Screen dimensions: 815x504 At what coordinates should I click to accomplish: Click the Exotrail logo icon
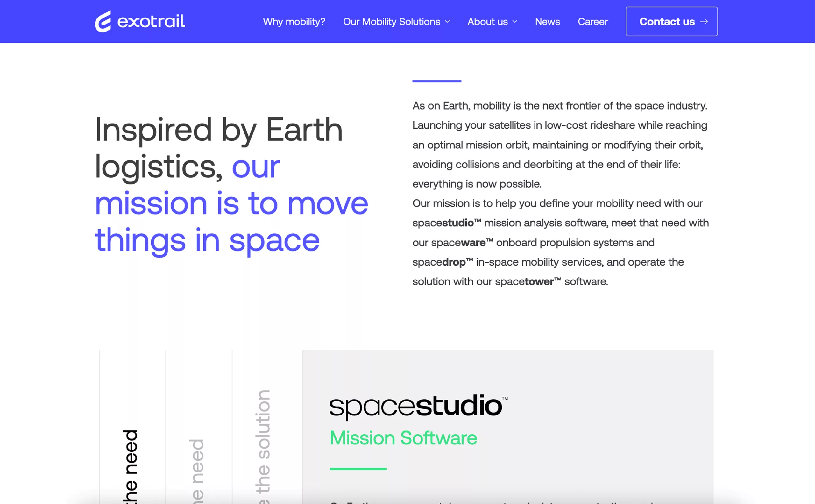click(x=103, y=22)
